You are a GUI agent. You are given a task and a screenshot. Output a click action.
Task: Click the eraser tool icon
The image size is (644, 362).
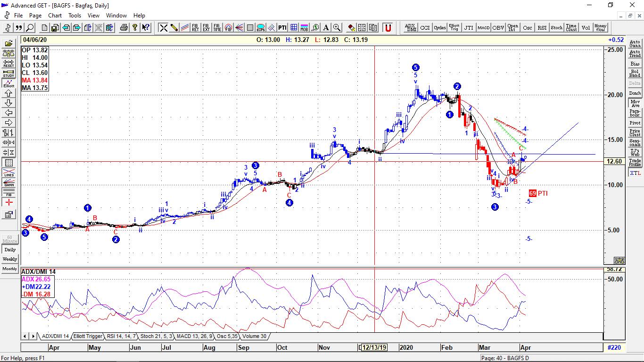coord(352,28)
